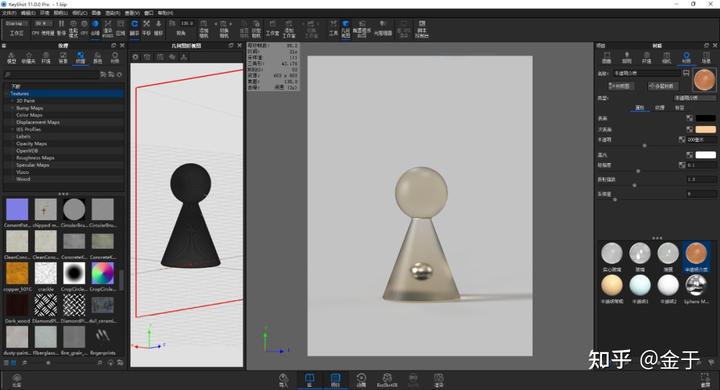Image resolution: width=720 pixels, height=390 pixels.
Task: Click the peach subsurface color swatch
Action: [x=706, y=129]
